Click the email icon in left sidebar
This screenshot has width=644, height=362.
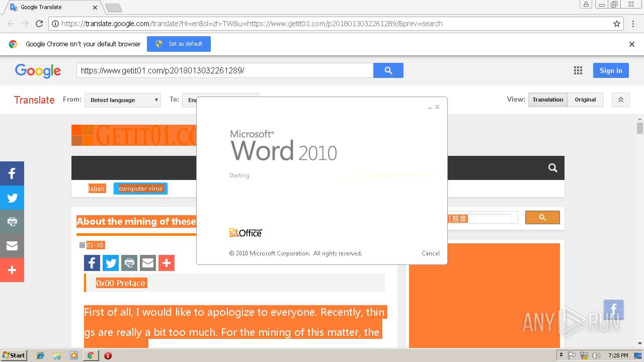tap(12, 246)
